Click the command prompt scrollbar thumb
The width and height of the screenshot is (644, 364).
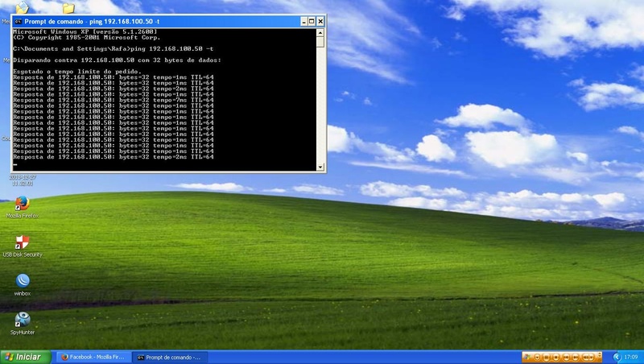[x=320, y=42]
